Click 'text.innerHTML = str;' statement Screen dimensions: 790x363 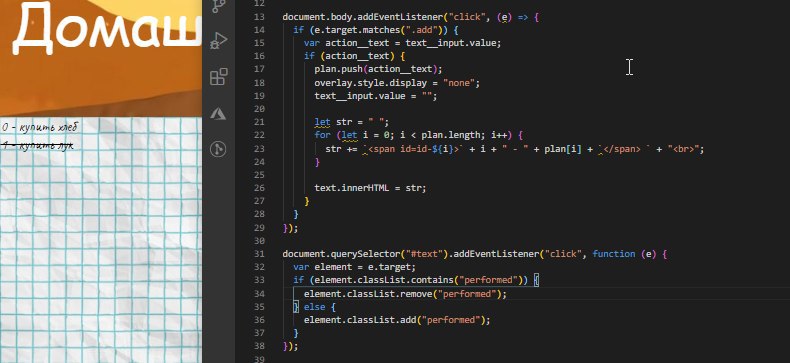(370, 188)
